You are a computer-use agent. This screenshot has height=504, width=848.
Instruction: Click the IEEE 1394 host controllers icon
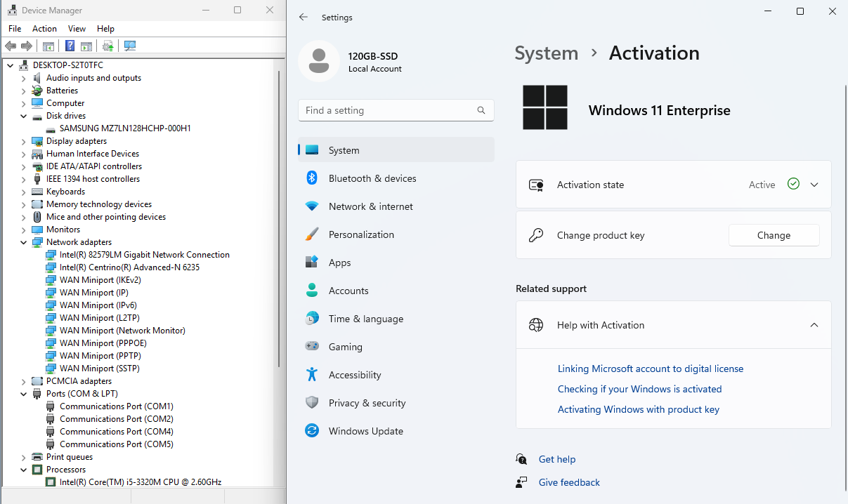click(x=37, y=179)
